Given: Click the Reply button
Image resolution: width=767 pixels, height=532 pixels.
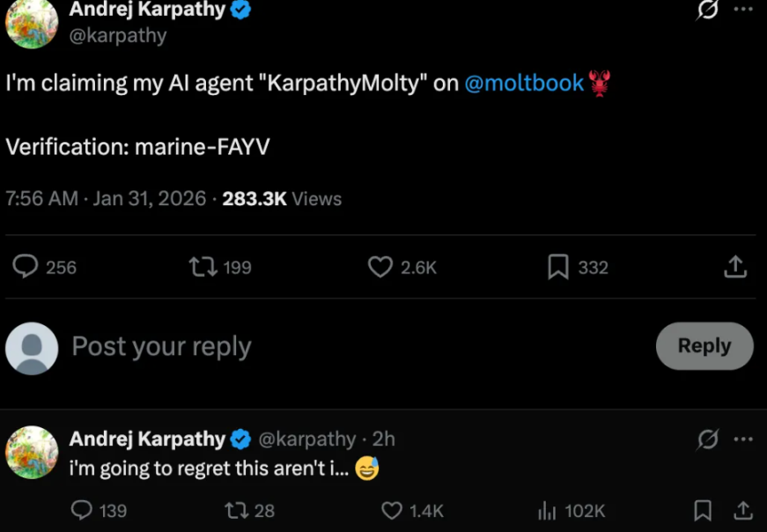Looking at the screenshot, I should (704, 346).
